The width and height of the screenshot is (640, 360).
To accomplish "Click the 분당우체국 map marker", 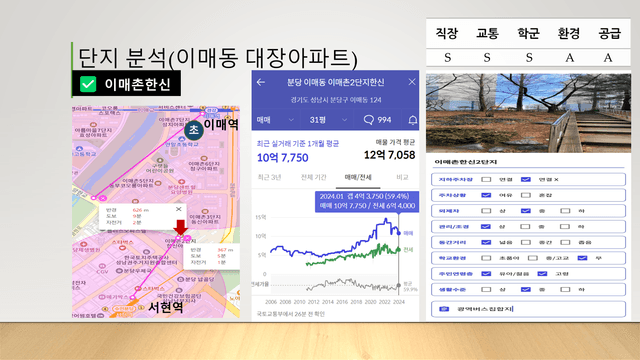I will coord(119,271).
